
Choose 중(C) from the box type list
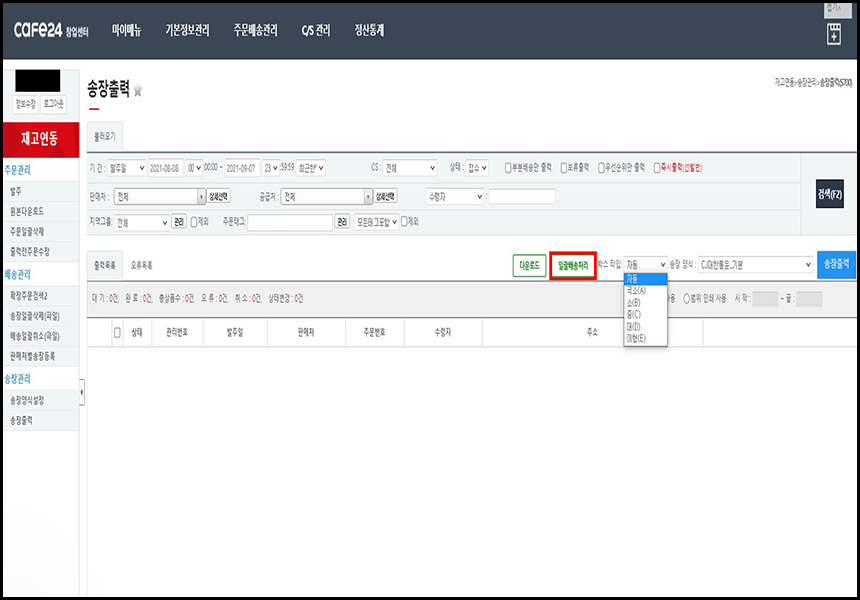(x=646, y=315)
